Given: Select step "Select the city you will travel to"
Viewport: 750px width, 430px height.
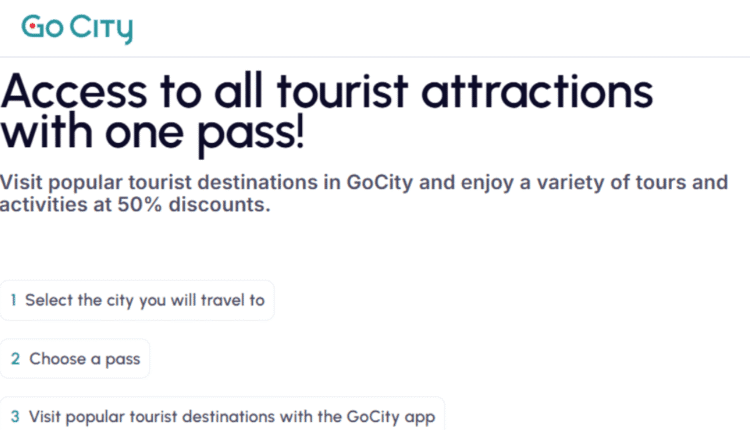Looking at the screenshot, I should (x=137, y=300).
